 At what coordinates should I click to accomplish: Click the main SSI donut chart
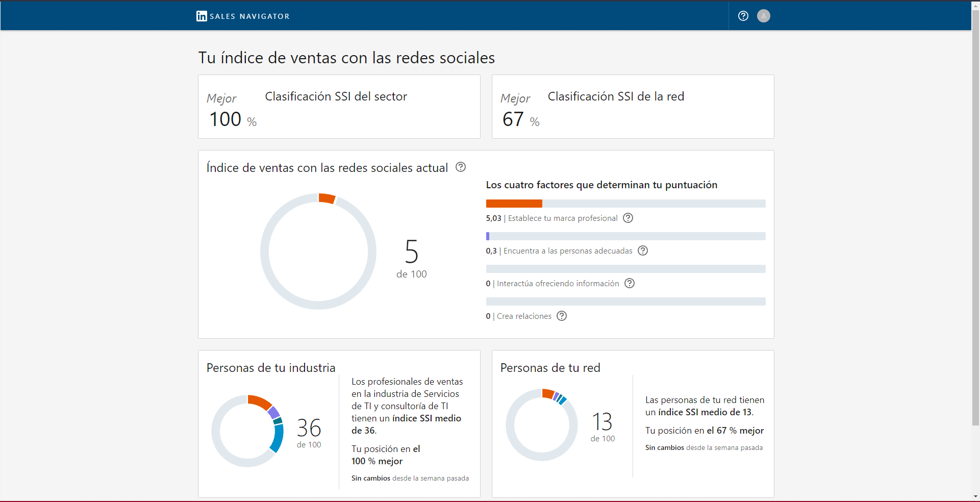(x=318, y=251)
